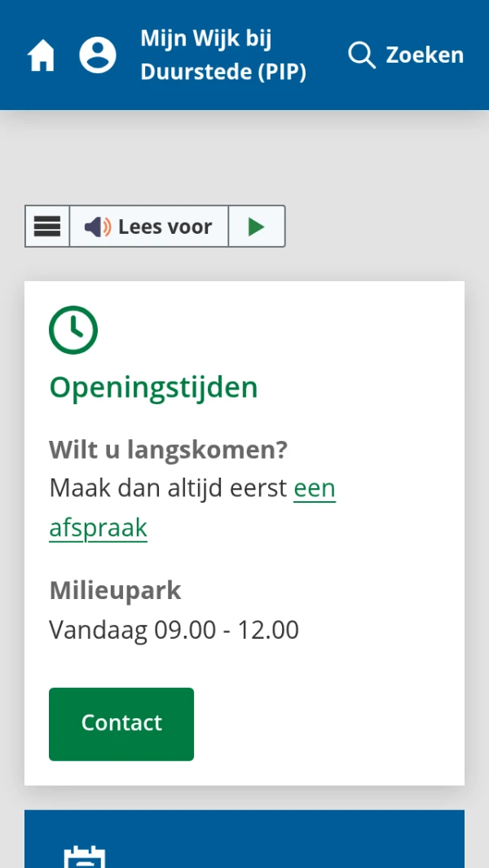The height and width of the screenshot is (868, 489).
Task: Click the Milieupark label
Action: tap(115, 590)
